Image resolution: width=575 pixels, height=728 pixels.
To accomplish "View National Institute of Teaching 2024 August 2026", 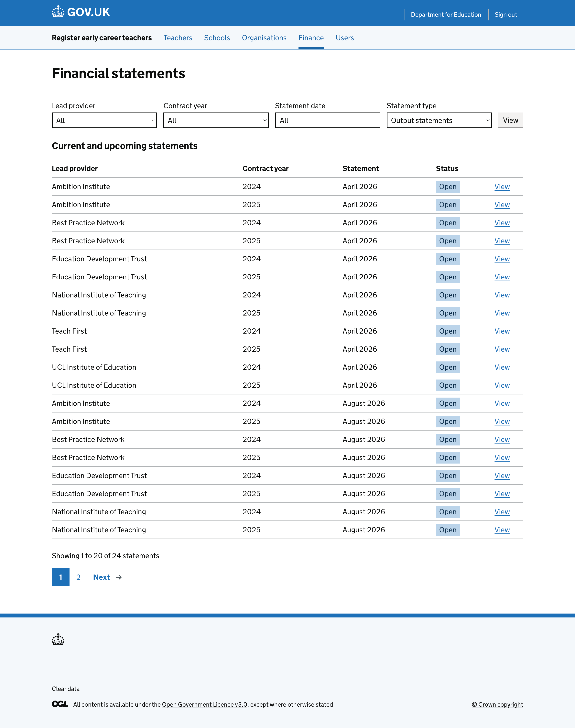I will point(502,512).
